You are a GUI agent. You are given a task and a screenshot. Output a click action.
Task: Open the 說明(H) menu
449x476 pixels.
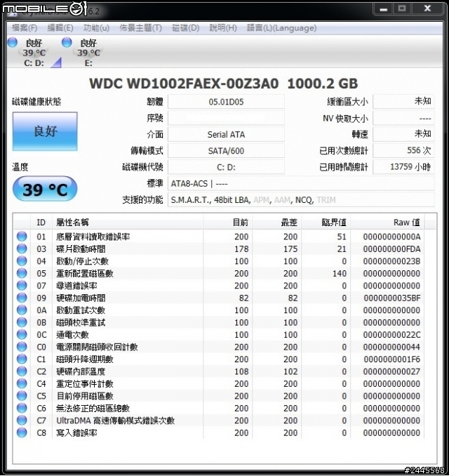223,28
